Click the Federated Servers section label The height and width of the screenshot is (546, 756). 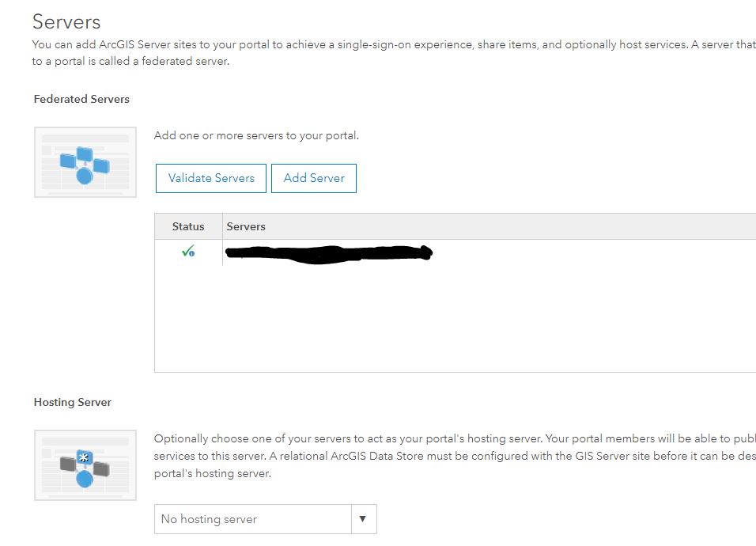pos(81,99)
